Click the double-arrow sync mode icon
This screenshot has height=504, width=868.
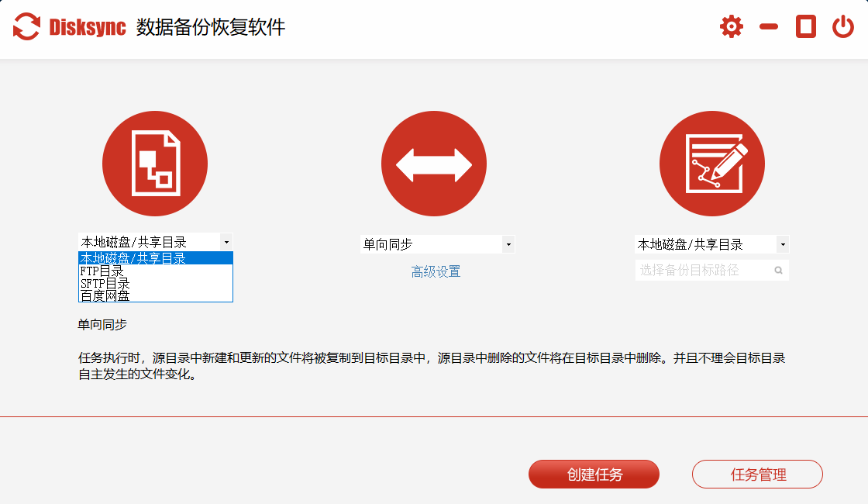[434, 164]
